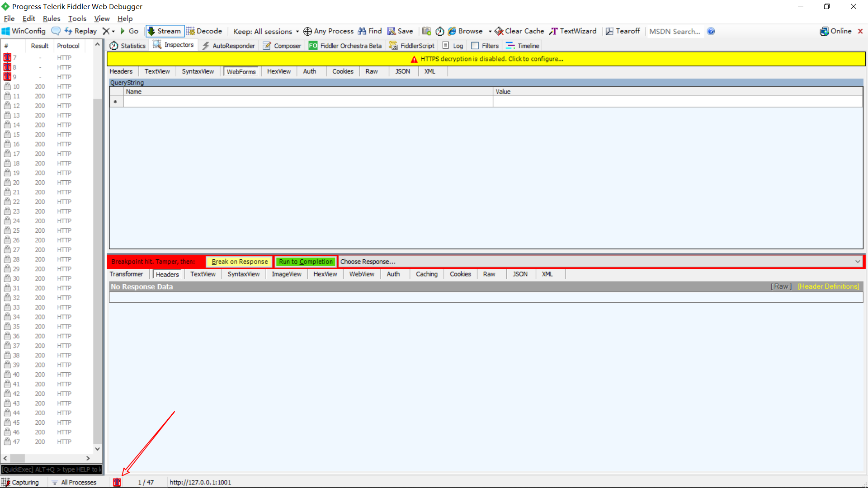Open the TextWizard tool

[x=573, y=31]
